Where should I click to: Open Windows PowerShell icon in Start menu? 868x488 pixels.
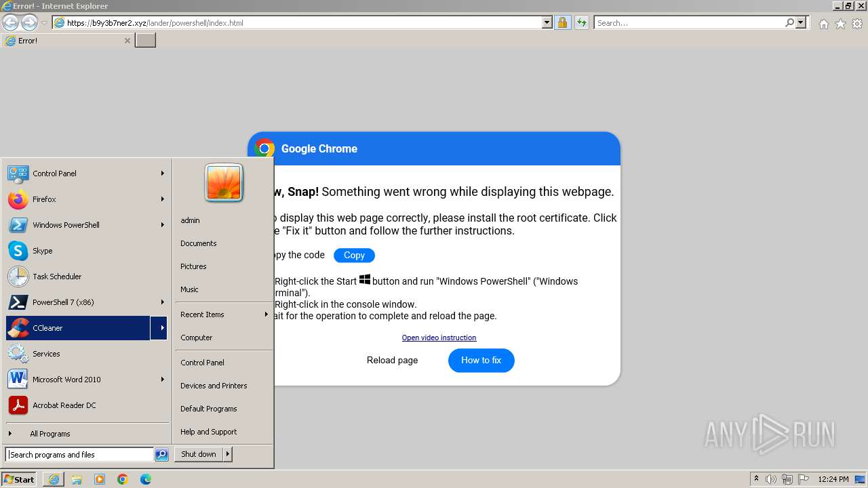[x=18, y=225]
